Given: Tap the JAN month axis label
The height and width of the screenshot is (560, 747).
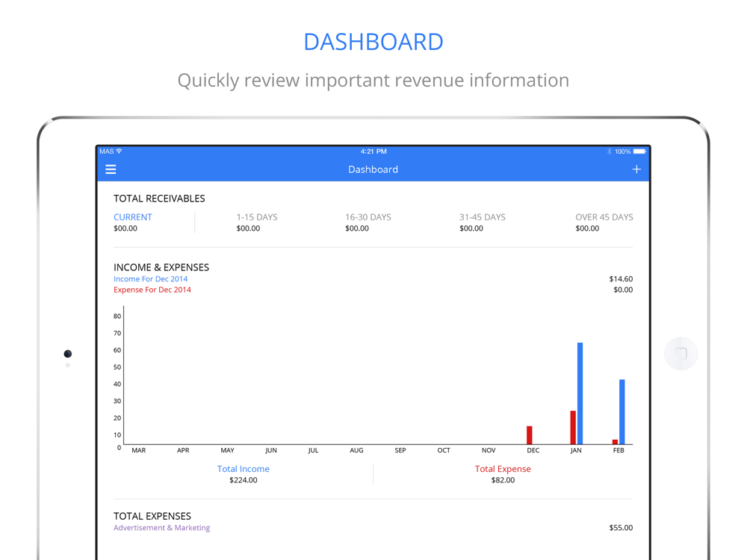Looking at the screenshot, I should pyautogui.click(x=576, y=450).
